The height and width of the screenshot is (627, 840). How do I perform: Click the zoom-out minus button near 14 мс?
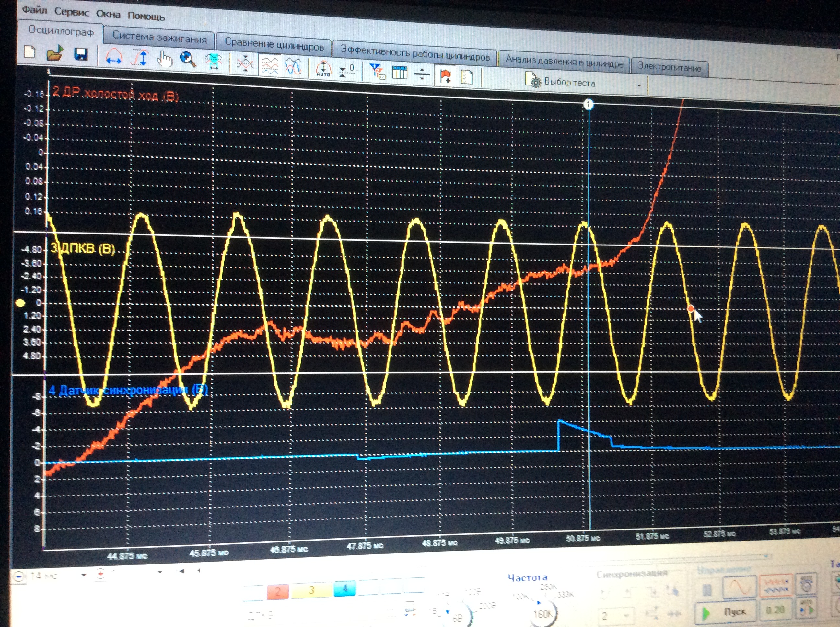[19, 577]
